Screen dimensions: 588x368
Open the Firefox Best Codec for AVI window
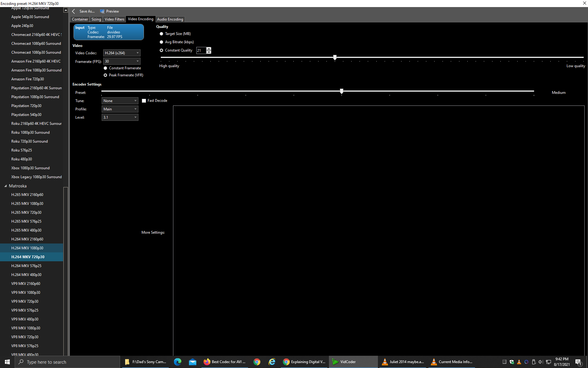225,362
